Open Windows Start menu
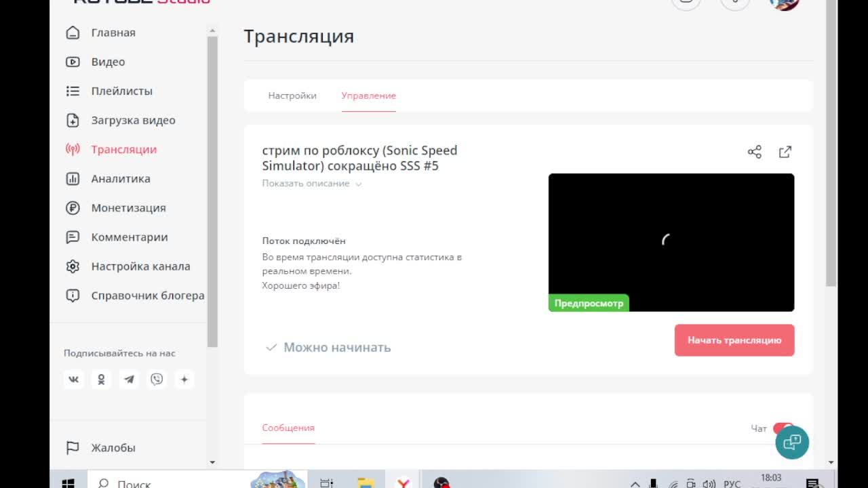 click(68, 483)
